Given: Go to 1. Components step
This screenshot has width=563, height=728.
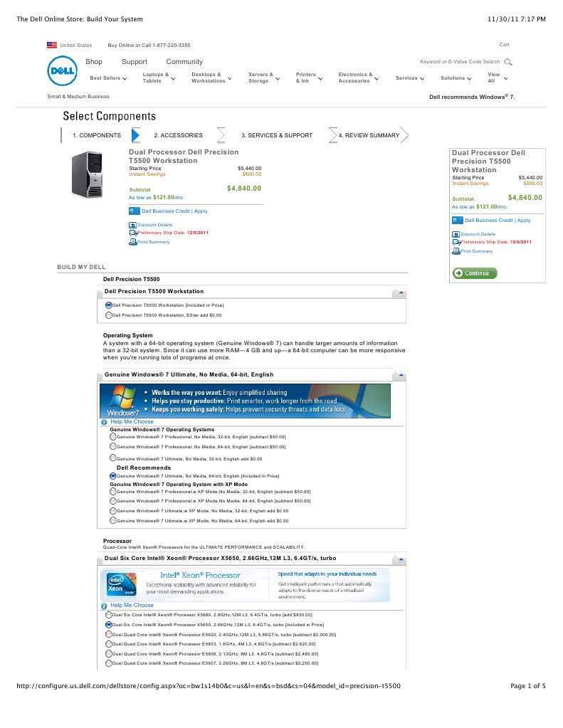Looking at the screenshot, I should 97,135.
